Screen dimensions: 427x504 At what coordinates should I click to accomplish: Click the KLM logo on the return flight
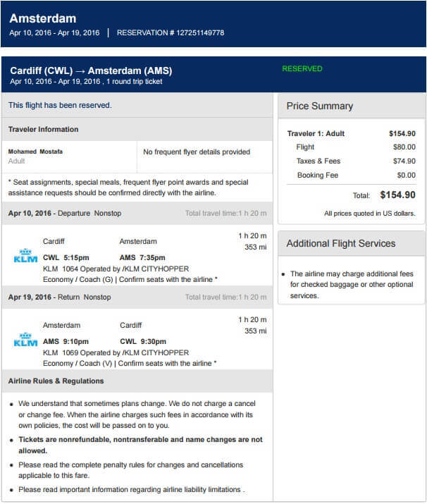click(x=25, y=339)
